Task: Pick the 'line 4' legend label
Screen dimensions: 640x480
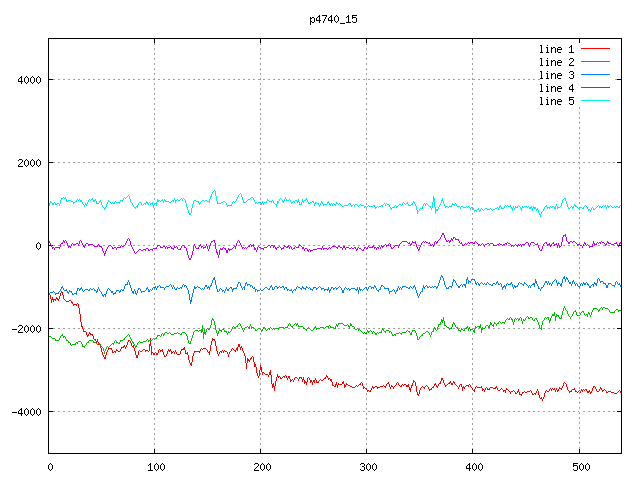Action: coord(556,88)
